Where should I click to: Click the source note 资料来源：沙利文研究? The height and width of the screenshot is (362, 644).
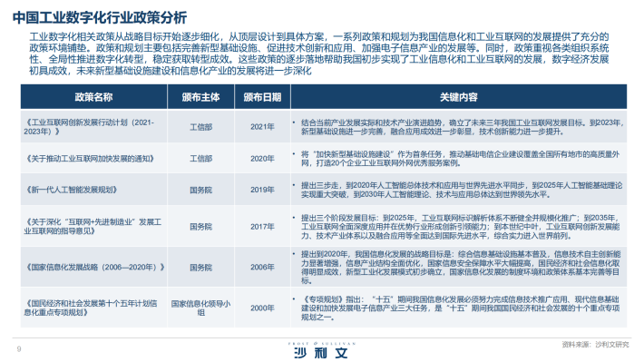pyautogui.click(x=595, y=345)
